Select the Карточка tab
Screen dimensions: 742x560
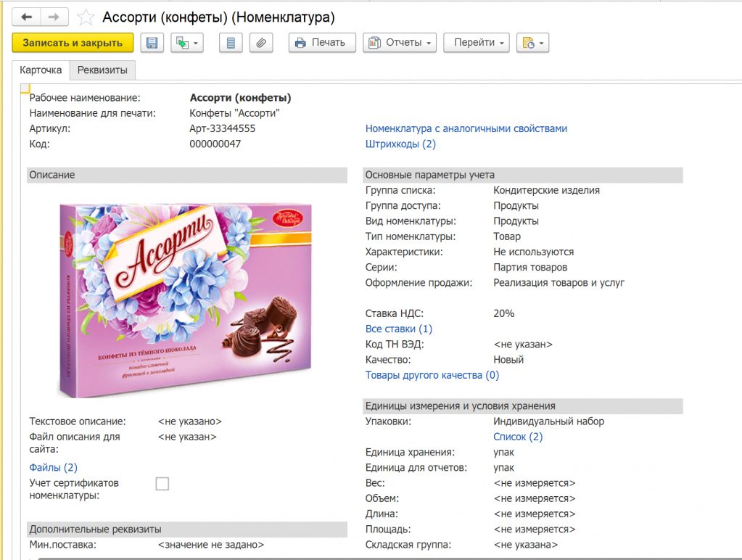[41, 70]
